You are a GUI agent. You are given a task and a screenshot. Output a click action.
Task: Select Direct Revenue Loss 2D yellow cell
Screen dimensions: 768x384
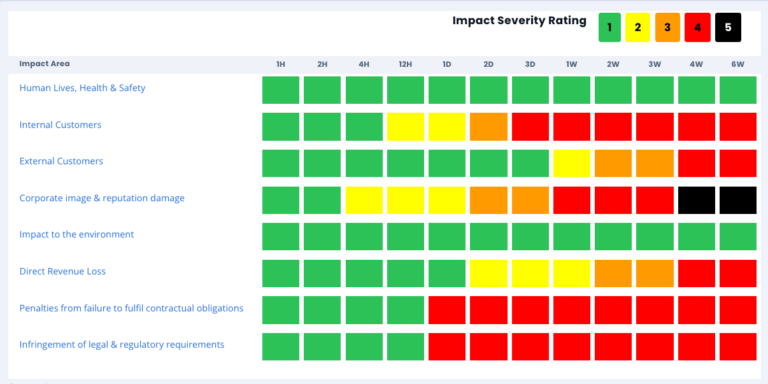[x=489, y=273]
